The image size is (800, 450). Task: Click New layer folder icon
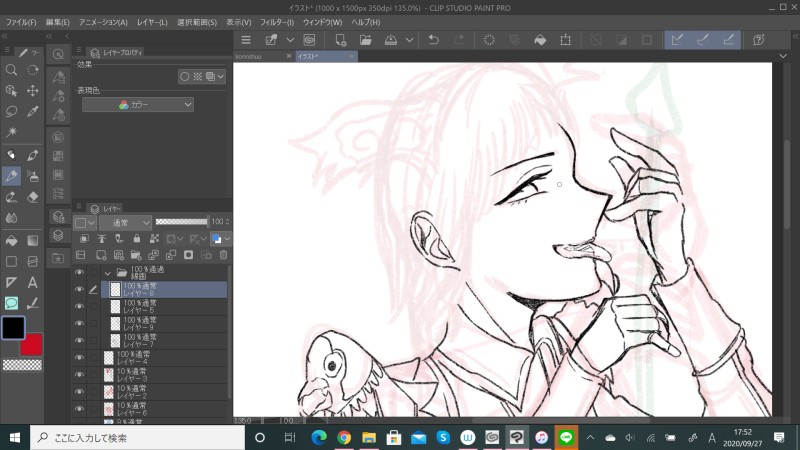(x=136, y=255)
